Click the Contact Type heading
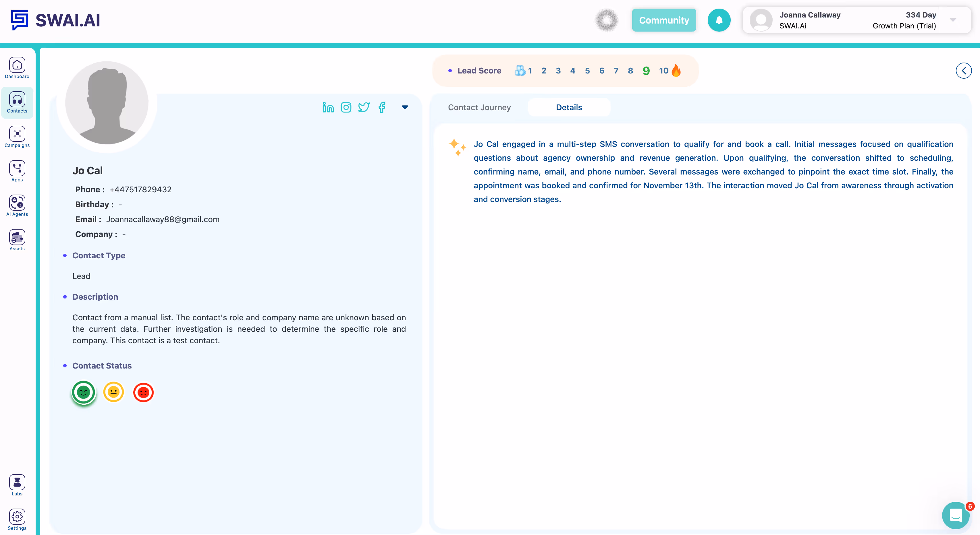Screen dimensions: 980x535 click(x=99, y=255)
